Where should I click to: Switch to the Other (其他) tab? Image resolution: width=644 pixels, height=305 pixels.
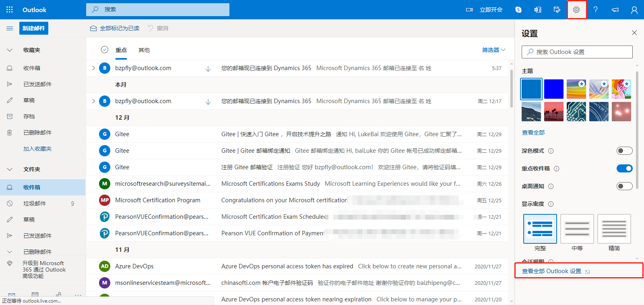[x=144, y=50]
